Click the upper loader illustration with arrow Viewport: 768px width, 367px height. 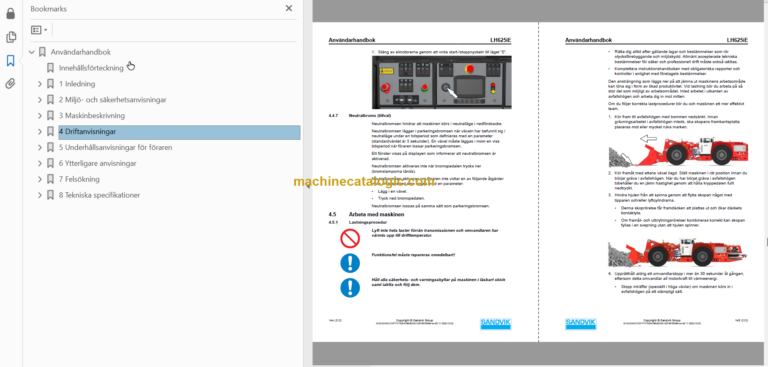point(678,151)
